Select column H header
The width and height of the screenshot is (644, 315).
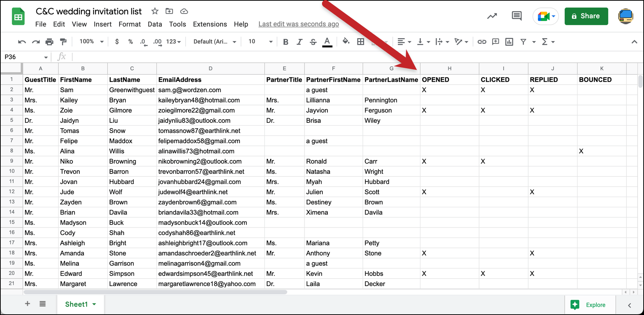click(x=449, y=69)
